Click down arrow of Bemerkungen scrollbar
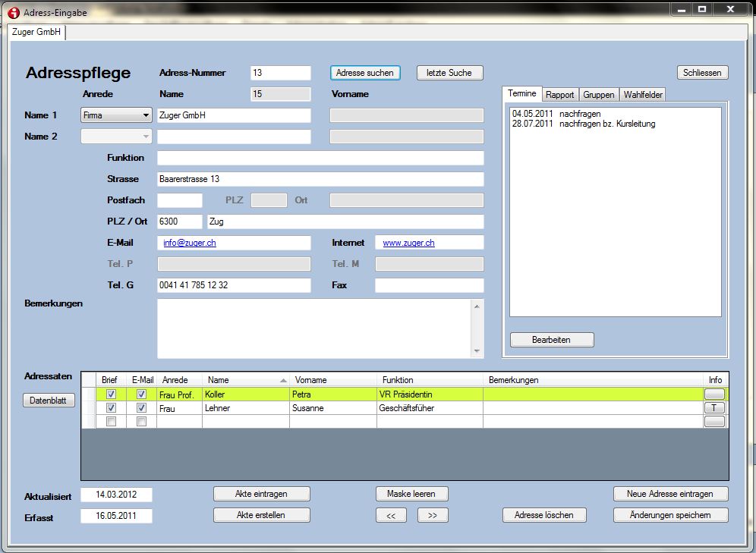 click(x=477, y=351)
